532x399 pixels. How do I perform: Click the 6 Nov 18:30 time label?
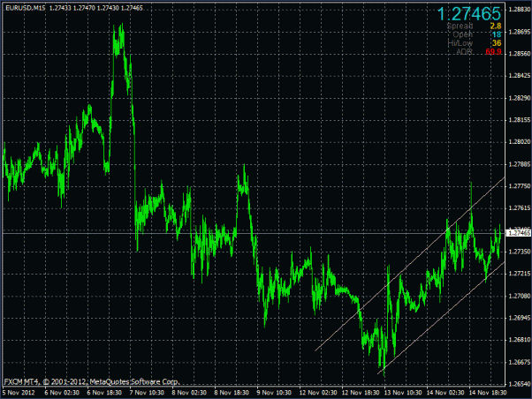pyautogui.click(x=104, y=393)
